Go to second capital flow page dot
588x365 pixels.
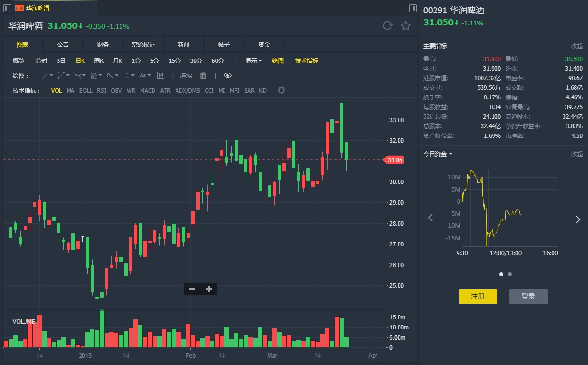(x=510, y=274)
